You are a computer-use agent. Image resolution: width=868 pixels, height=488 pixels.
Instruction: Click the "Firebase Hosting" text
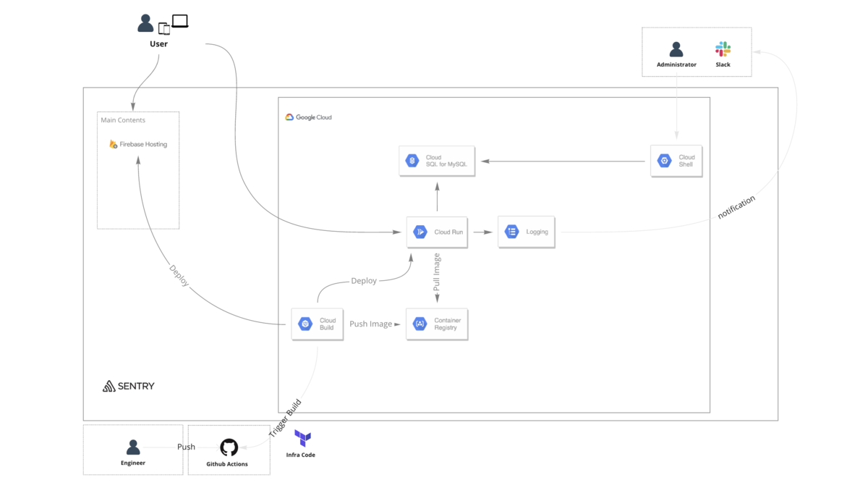tap(143, 144)
